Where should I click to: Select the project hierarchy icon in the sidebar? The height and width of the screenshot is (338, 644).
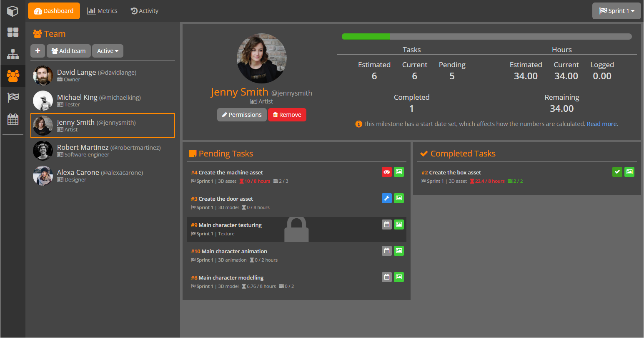tap(13, 54)
